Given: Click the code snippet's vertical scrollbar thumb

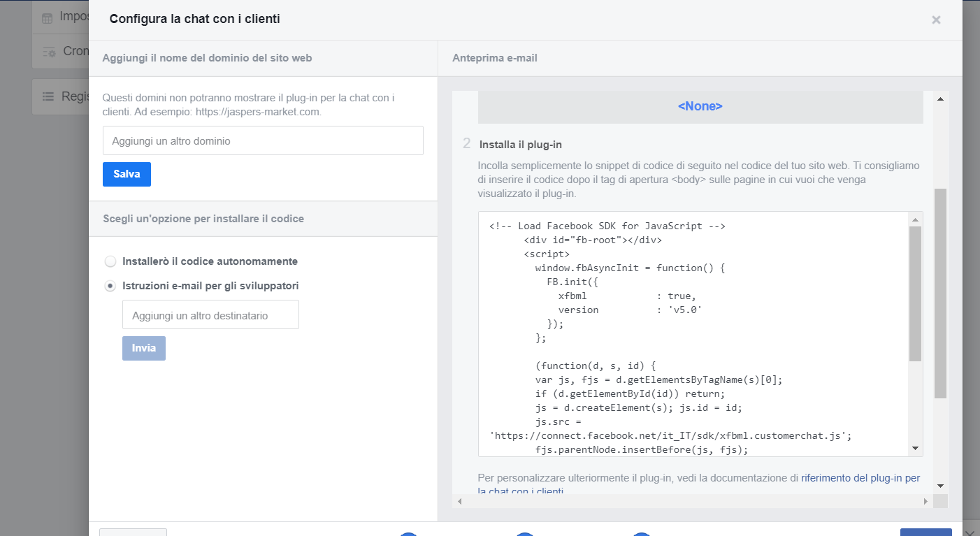Looking at the screenshot, I should [915, 294].
